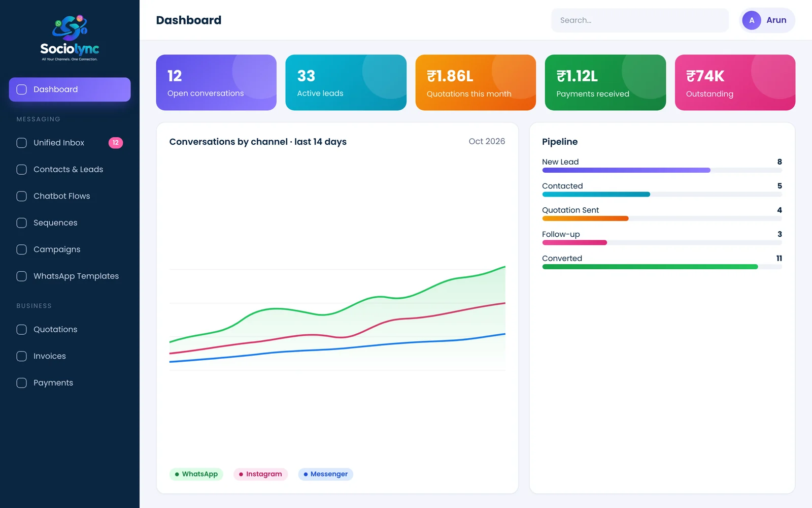Click the Converted progress bar
The height and width of the screenshot is (508, 812).
(x=662, y=267)
